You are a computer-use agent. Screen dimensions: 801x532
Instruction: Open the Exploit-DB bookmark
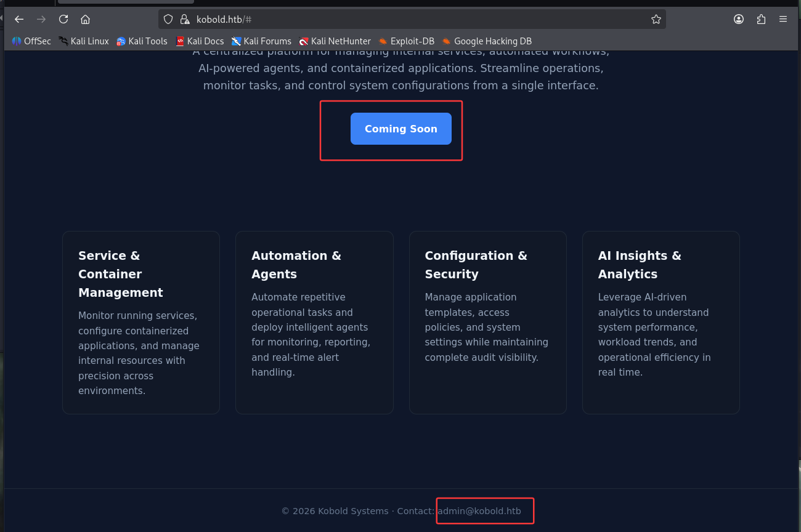(x=406, y=41)
